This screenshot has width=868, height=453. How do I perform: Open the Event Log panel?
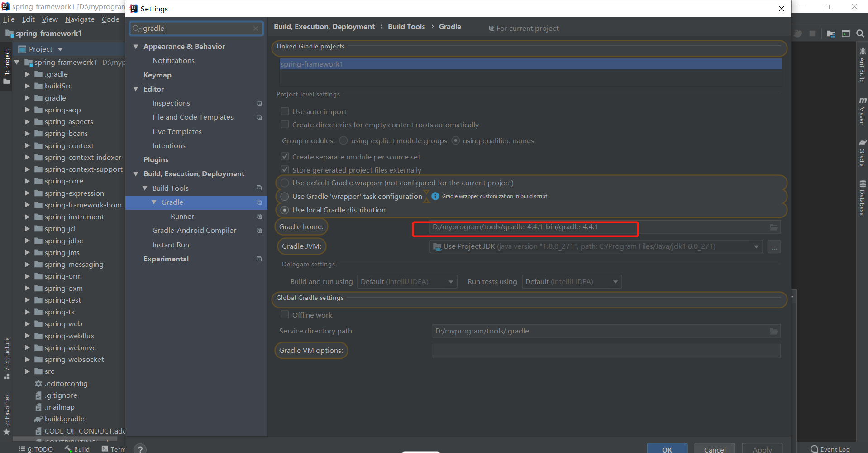pyautogui.click(x=830, y=449)
